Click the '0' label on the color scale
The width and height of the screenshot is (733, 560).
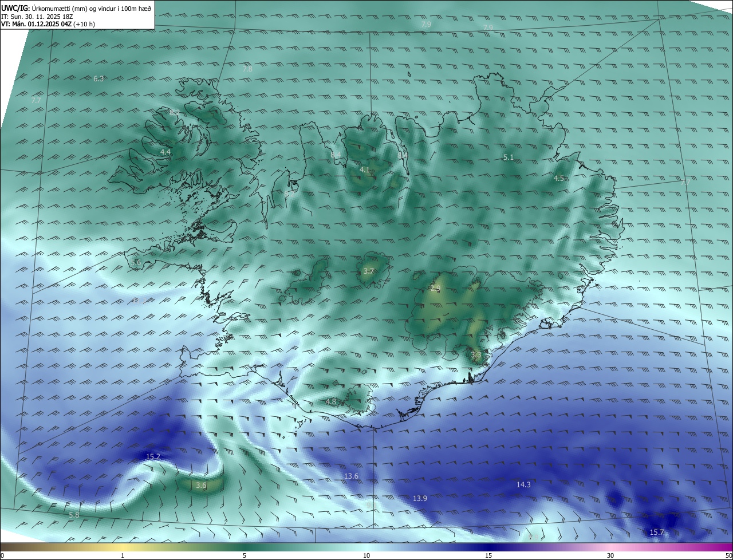point(2,556)
